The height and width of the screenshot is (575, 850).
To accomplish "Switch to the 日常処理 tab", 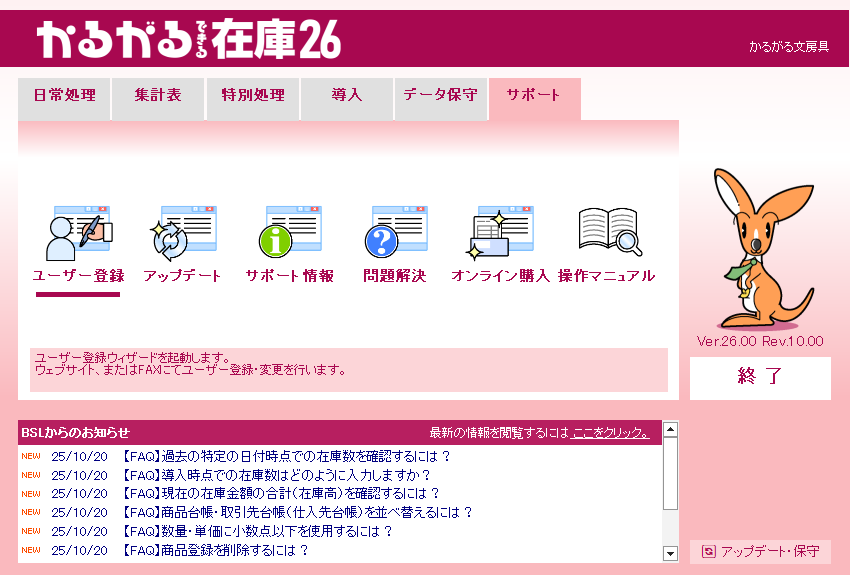I will click(x=64, y=96).
